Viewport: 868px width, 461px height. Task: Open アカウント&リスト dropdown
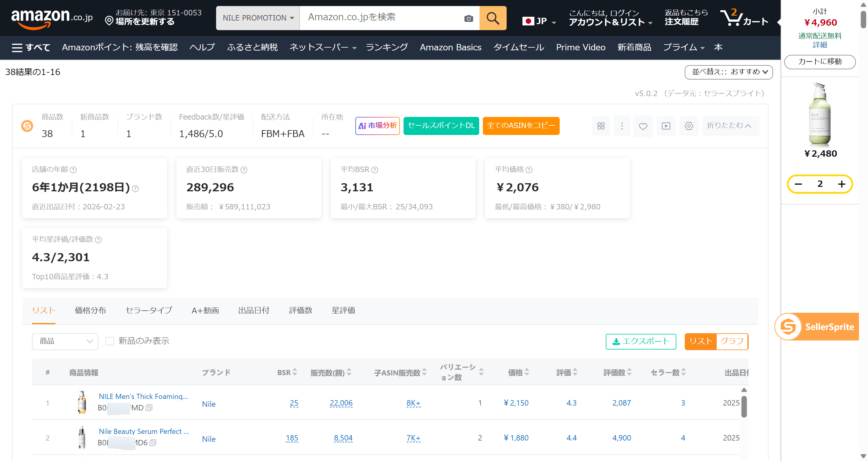(x=611, y=18)
